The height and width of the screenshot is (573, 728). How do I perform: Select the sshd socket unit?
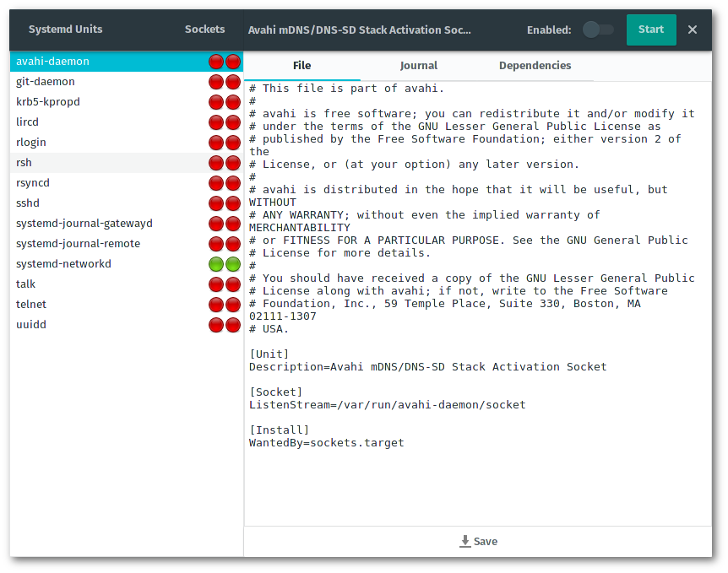pyautogui.click(x=127, y=203)
